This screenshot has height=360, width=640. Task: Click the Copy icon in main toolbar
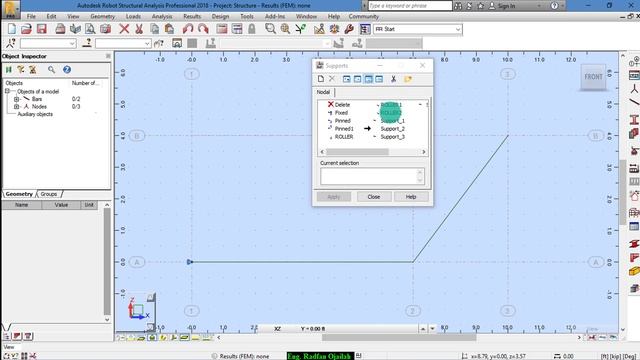(x=154, y=29)
